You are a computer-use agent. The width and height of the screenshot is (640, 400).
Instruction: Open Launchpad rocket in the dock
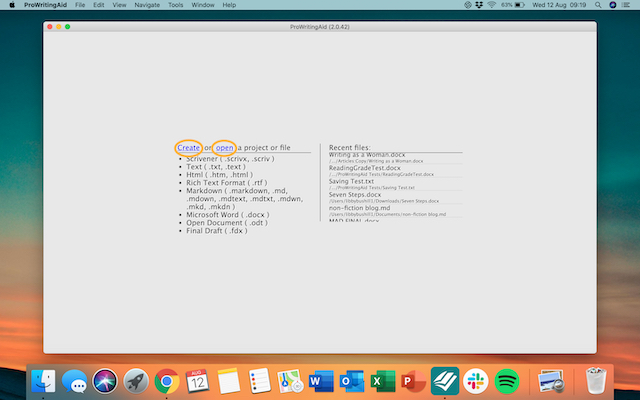[136, 381]
